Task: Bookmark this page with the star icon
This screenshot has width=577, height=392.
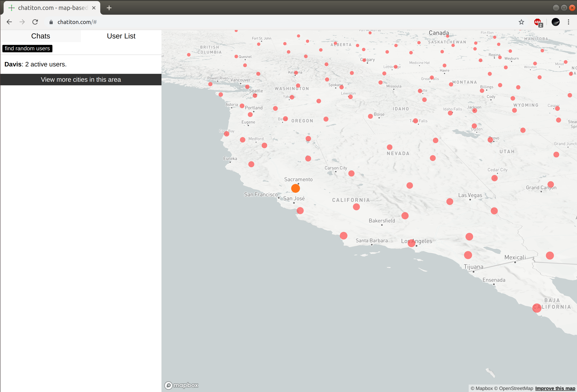Action: pyautogui.click(x=521, y=22)
